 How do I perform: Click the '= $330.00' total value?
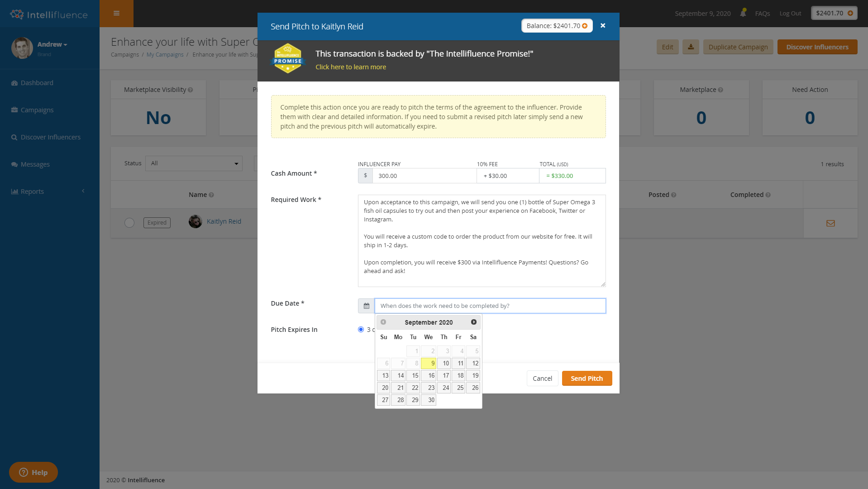pos(559,176)
